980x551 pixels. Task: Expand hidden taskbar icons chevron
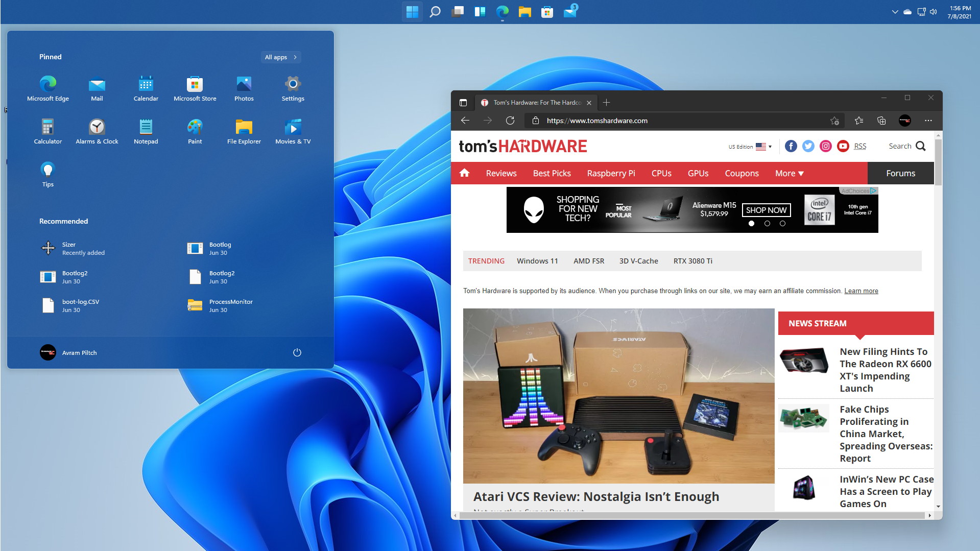(x=895, y=11)
